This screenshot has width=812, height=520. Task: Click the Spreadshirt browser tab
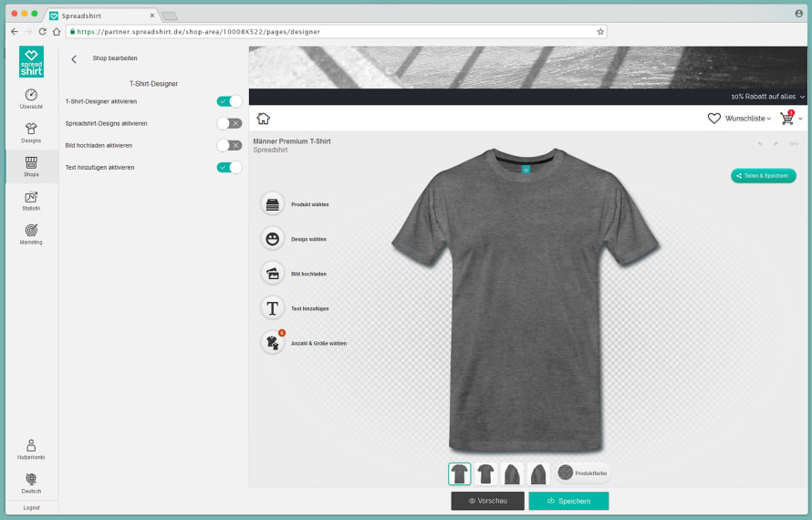[x=102, y=16]
